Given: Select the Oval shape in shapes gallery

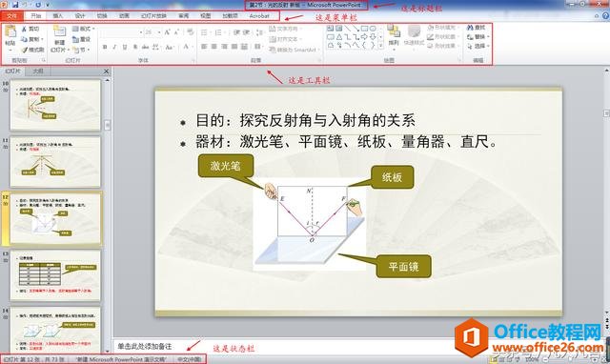Looking at the screenshot, I should pos(373,29).
